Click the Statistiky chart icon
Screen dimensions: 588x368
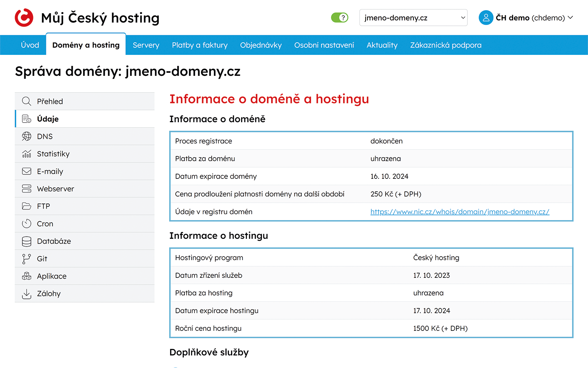(26, 154)
